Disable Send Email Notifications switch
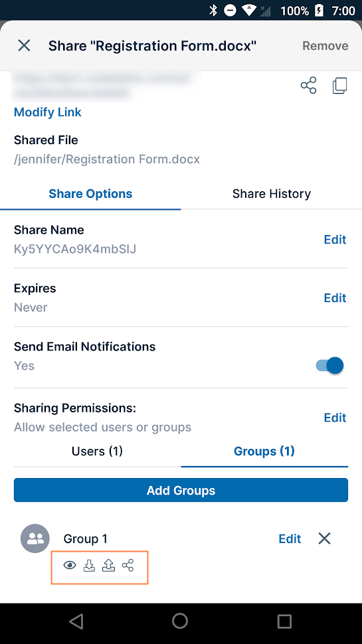This screenshot has width=362, height=644. [329, 365]
